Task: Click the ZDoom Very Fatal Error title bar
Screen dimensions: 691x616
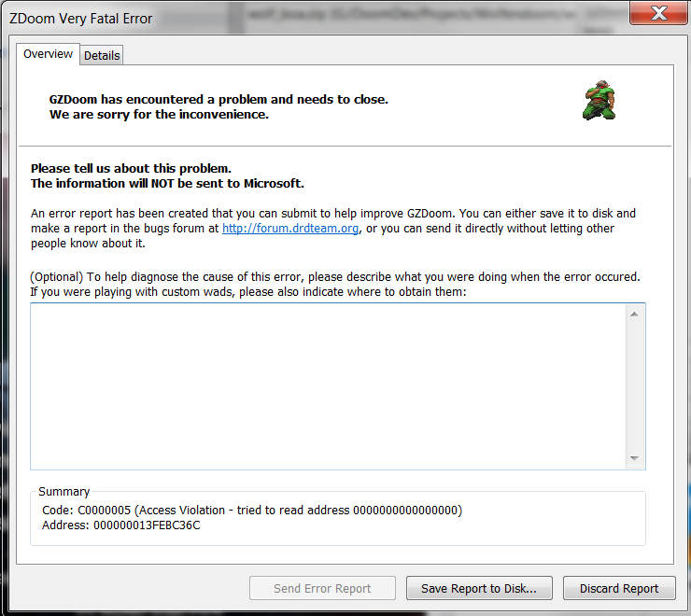Action: tap(280, 17)
